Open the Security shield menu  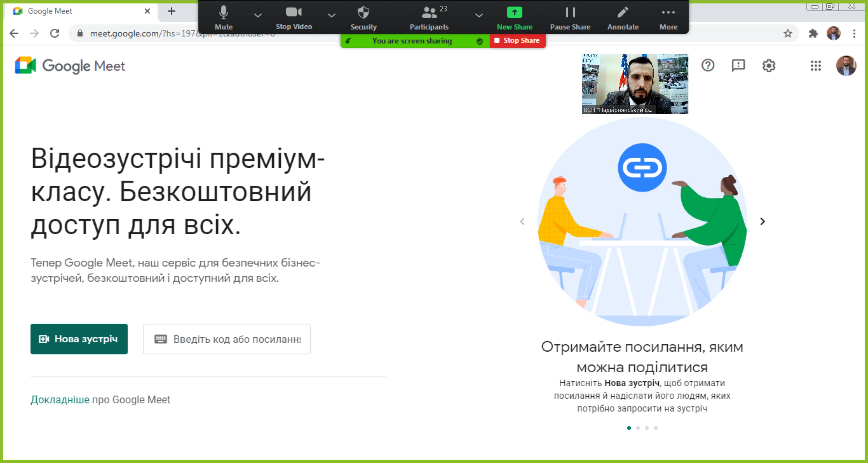coord(363,18)
